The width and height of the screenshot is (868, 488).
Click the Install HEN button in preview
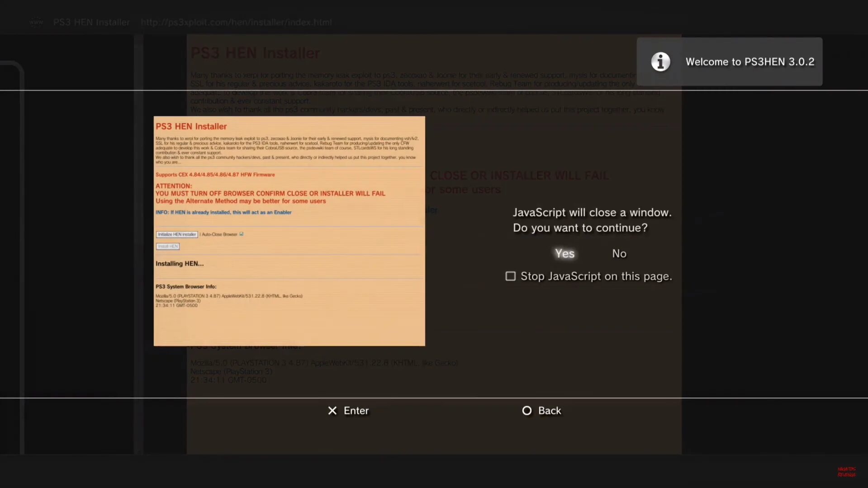168,246
